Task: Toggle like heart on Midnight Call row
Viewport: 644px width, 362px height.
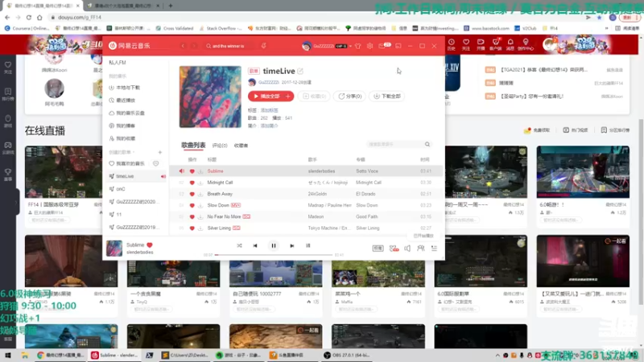Action: pos(192,183)
